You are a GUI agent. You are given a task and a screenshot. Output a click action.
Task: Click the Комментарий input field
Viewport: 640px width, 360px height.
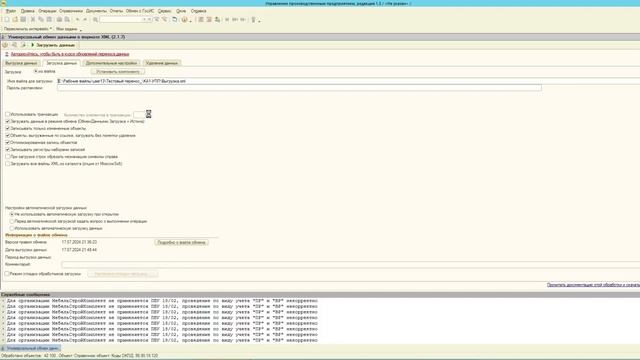pos(350,264)
